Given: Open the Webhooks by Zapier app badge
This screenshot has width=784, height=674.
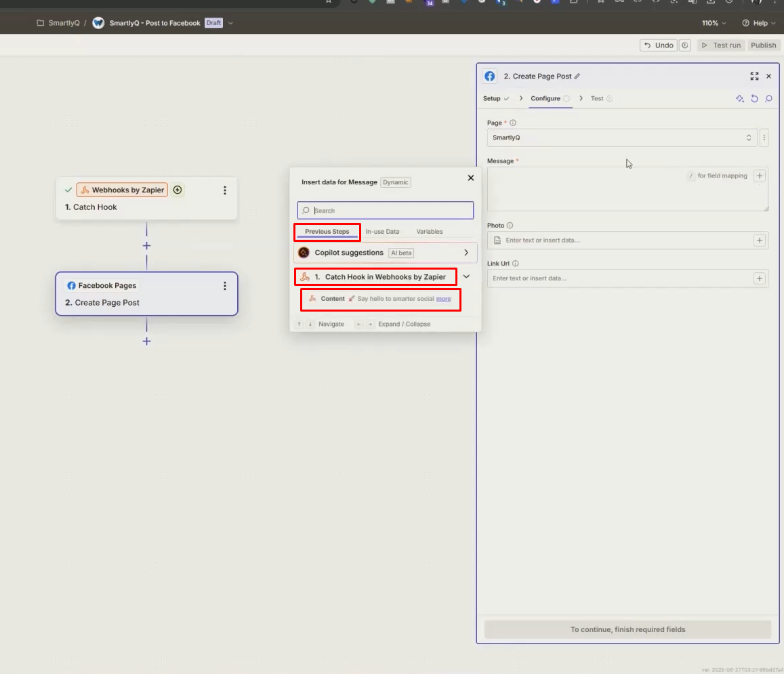Looking at the screenshot, I should tap(123, 190).
